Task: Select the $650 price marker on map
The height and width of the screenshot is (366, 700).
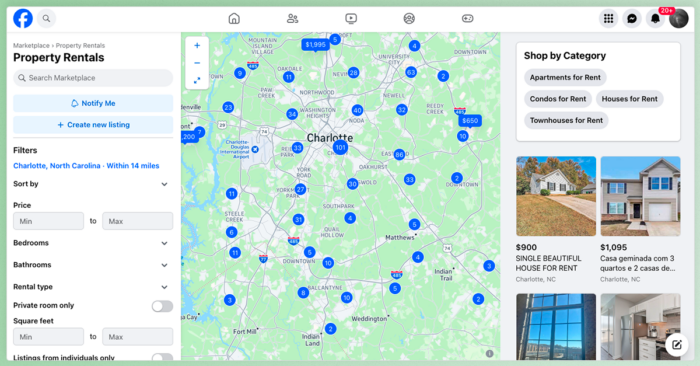Action: [470, 121]
